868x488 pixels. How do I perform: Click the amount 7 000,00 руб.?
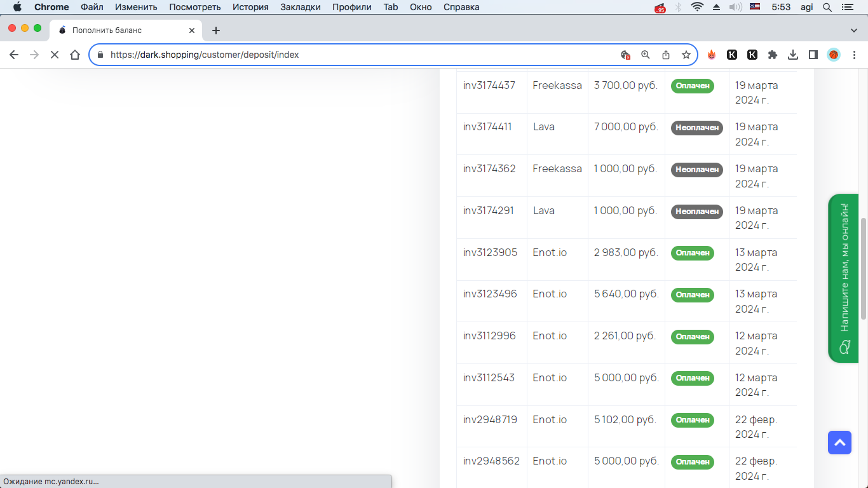(626, 127)
